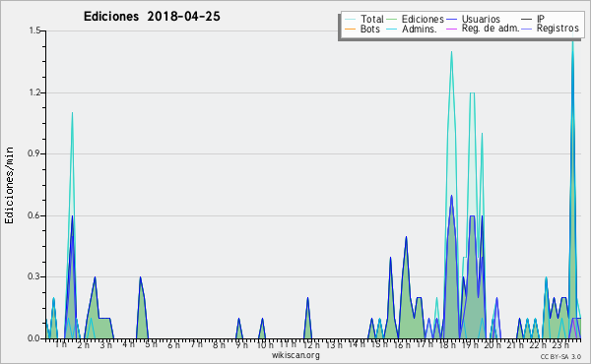Click the 0.3 y-axis value
Screen dimensions: 591x364
(34, 276)
